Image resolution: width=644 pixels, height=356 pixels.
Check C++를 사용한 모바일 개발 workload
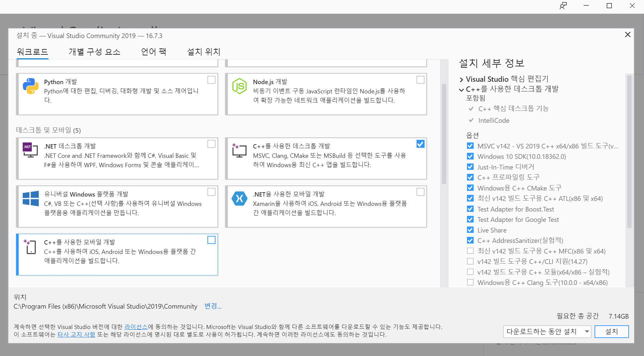coord(211,240)
